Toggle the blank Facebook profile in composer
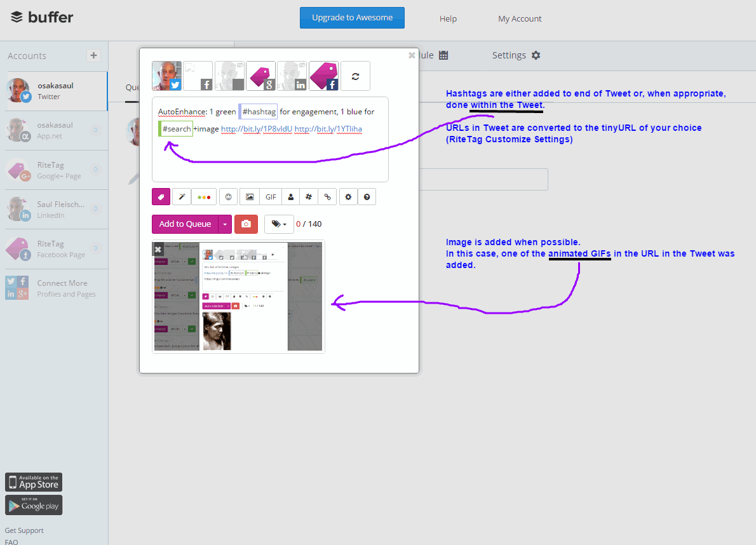 [x=198, y=76]
